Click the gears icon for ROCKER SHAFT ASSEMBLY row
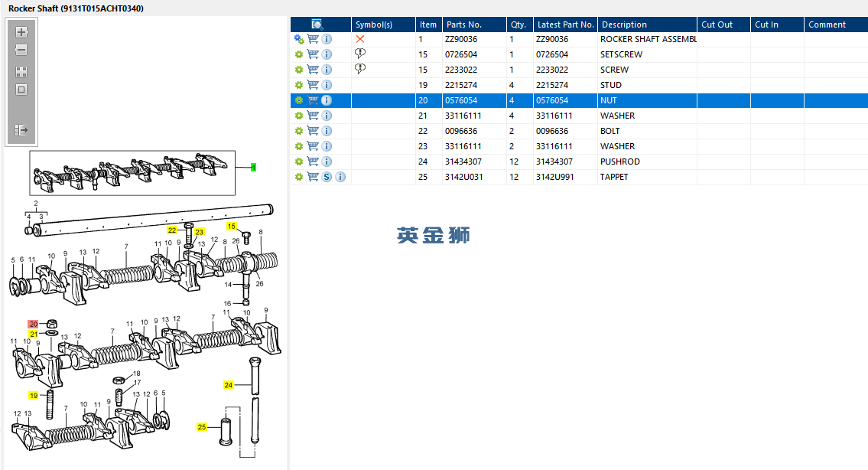The width and height of the screenshot is (868, 470). [299, 39]
